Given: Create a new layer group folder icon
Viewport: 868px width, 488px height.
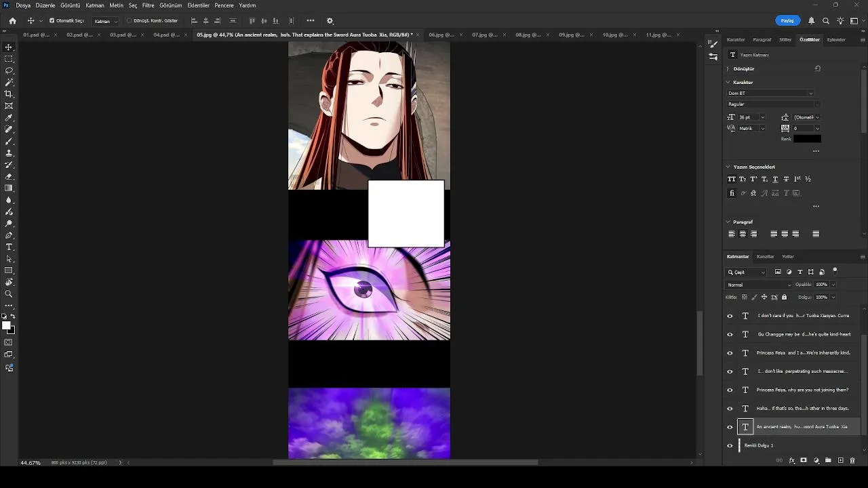Looking at the screenshot, I should click(x=828, y=461).
